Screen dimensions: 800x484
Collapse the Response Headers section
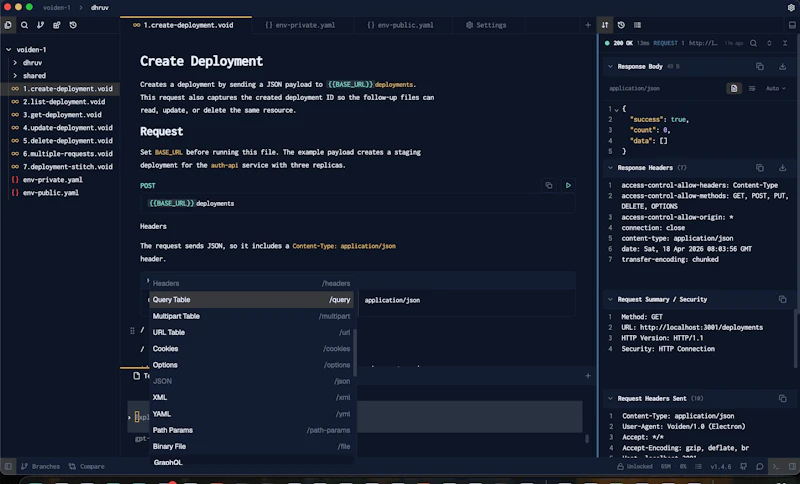tap(610, 168)
